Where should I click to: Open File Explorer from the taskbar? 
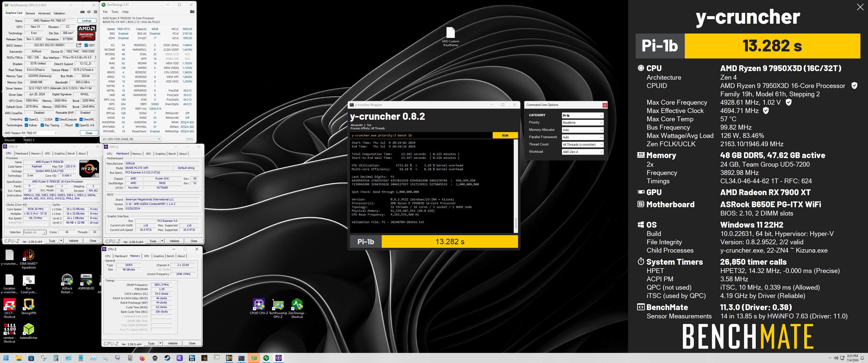[18, 358]
